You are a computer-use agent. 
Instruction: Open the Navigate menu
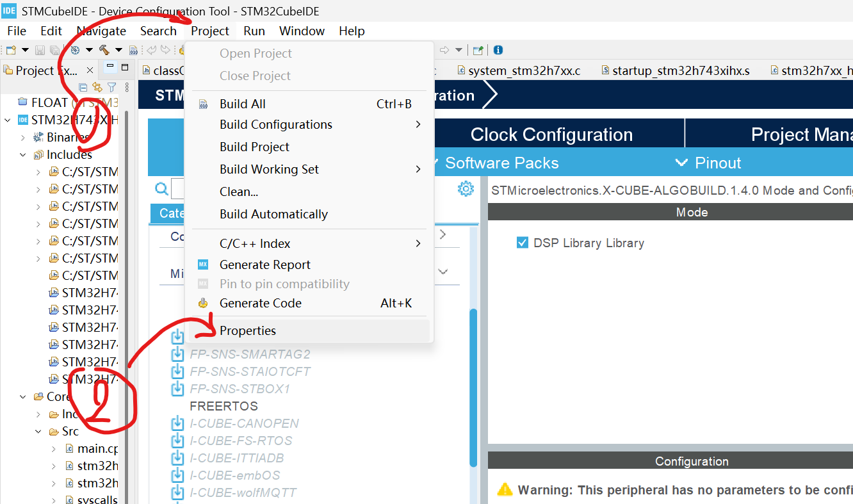coord(101,31)
